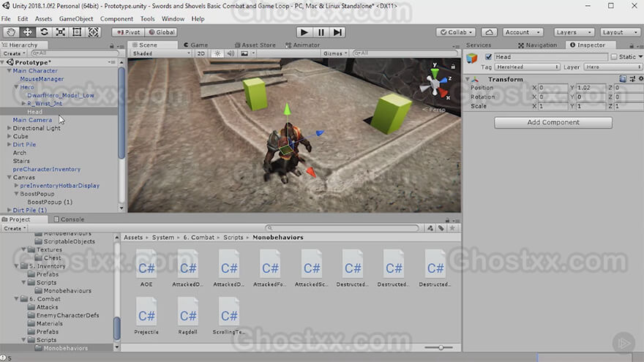The width and height of the screenshot is (644, 362).
Task: Toggle Head object active checkbox
Action: coord(488,56)
